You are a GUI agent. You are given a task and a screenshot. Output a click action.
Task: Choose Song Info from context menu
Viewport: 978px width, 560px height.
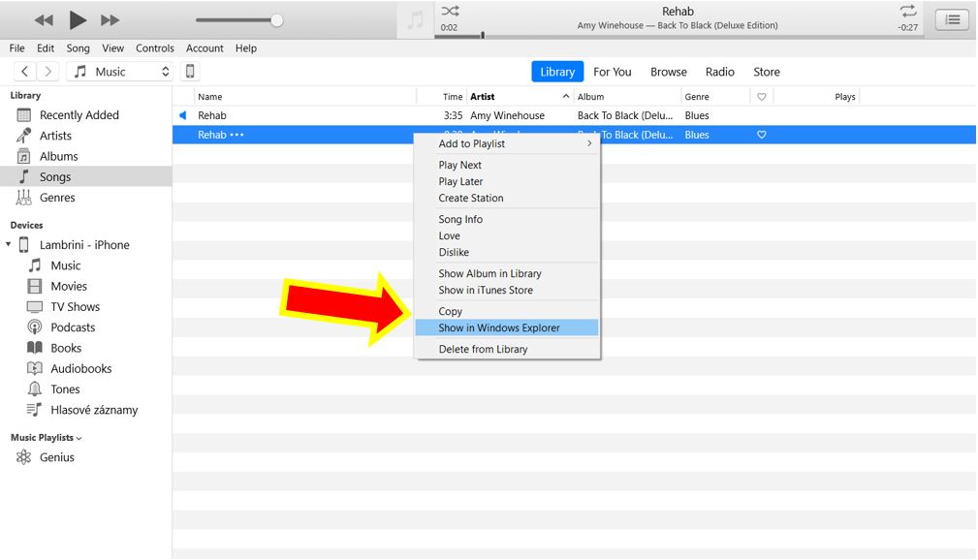point(508,219)
